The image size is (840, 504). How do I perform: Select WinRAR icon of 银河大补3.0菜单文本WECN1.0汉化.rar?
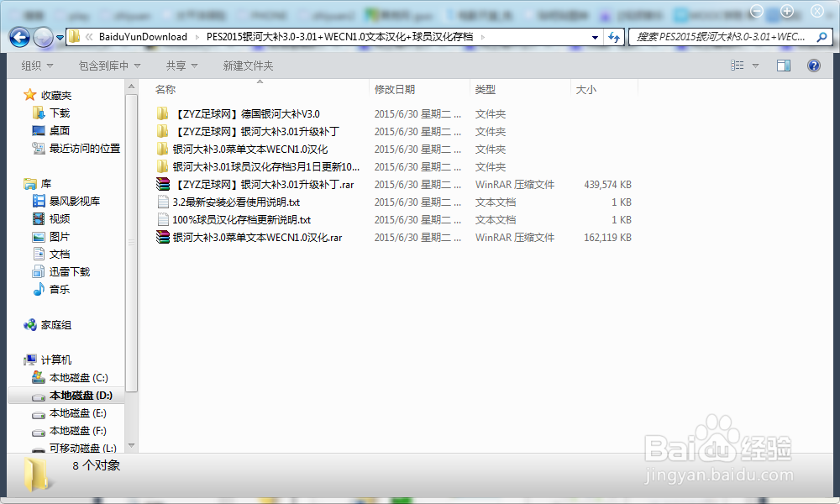162,237
